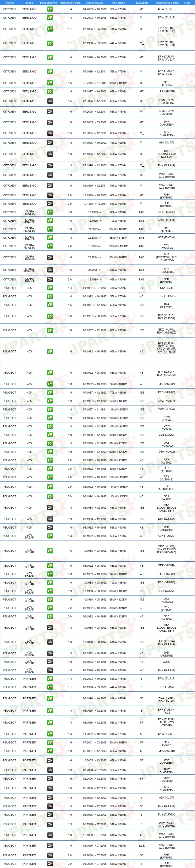
Task: Sort by the Lata produkcji header
Action: [x=95, y=3]
